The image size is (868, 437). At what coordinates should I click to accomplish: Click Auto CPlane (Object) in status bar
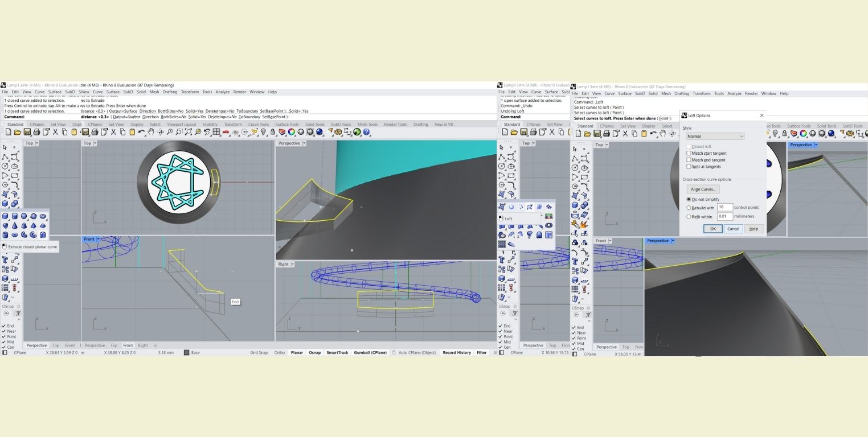click(417, 352)
